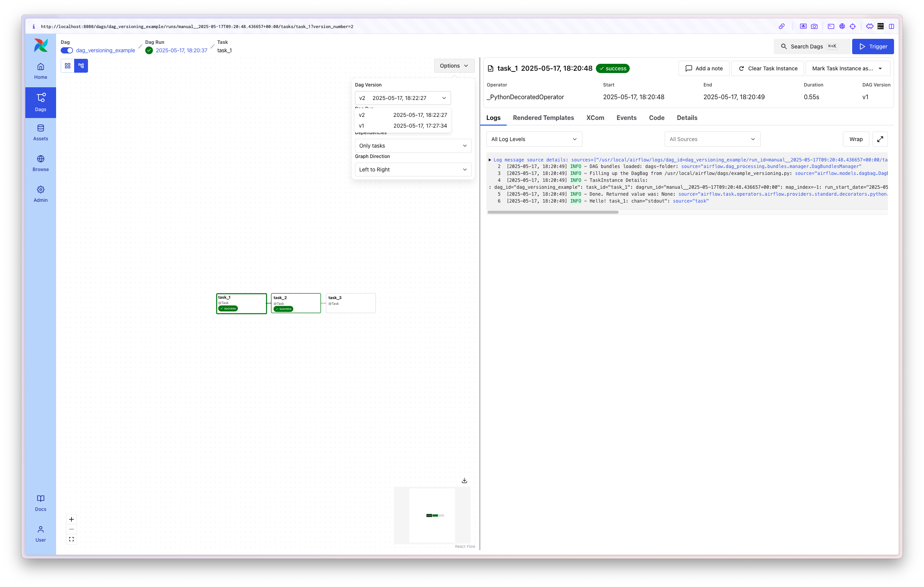Toggle Wrap for log lines
The height and width of the screenshot is (587, 924).
point(856,139)
